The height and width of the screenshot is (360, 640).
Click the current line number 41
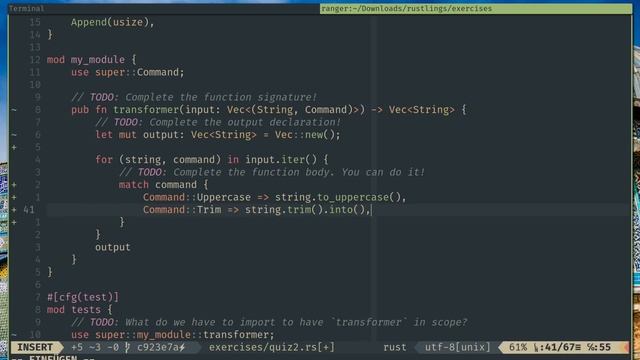click(x=29, y=210)
